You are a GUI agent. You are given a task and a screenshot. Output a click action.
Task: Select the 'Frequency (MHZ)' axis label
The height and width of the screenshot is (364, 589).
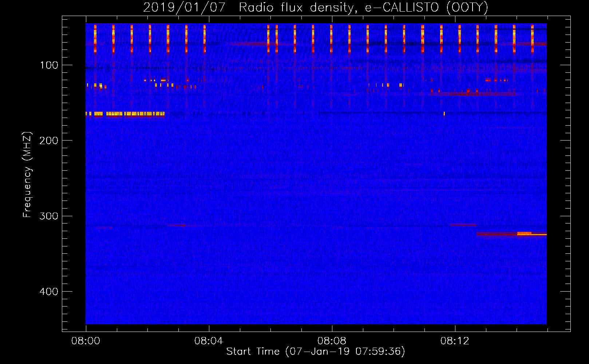[27, 175]
